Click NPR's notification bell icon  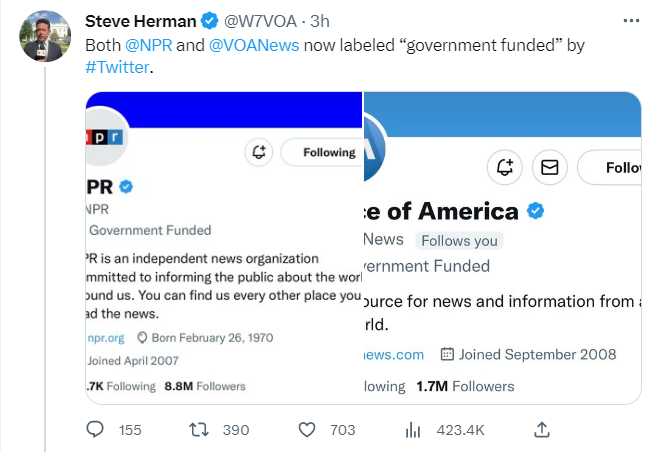click(x=259, y=152)
